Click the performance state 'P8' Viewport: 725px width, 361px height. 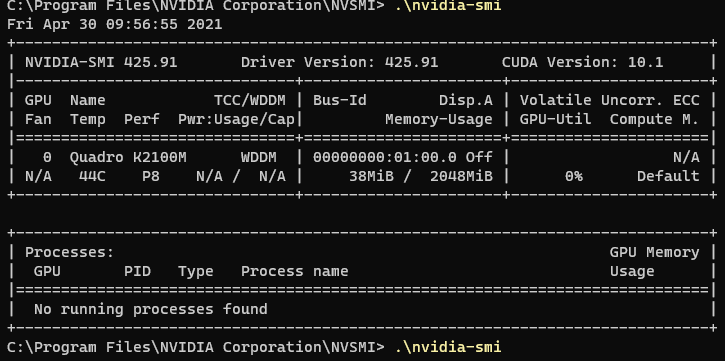151,177
